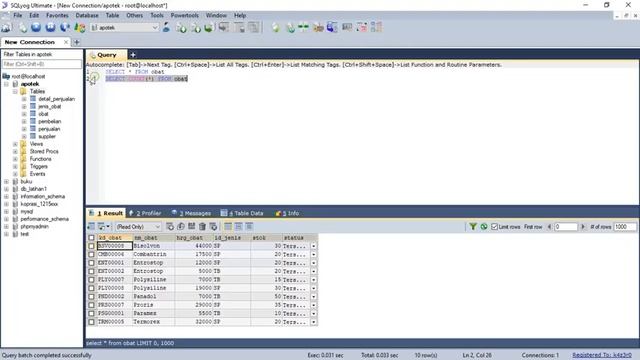Click the export result icon at left

[x=91, y=227]
